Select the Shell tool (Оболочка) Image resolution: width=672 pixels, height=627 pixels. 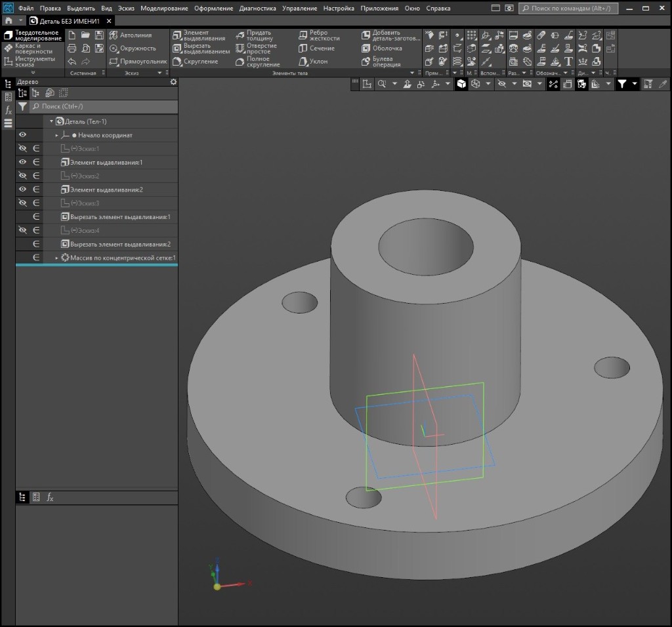381,49
